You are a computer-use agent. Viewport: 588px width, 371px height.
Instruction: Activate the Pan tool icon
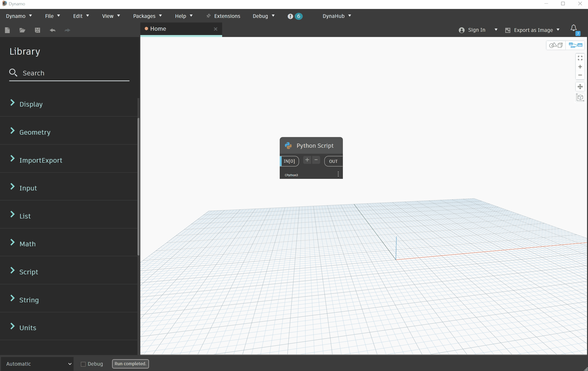coord(580,86)
